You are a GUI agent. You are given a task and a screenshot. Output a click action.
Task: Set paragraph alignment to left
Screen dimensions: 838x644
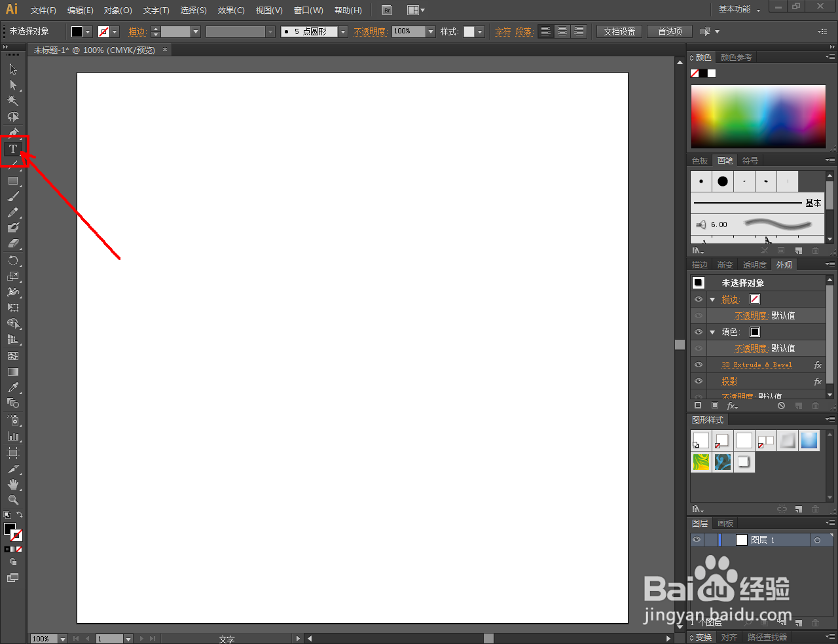tap(546, 31)
